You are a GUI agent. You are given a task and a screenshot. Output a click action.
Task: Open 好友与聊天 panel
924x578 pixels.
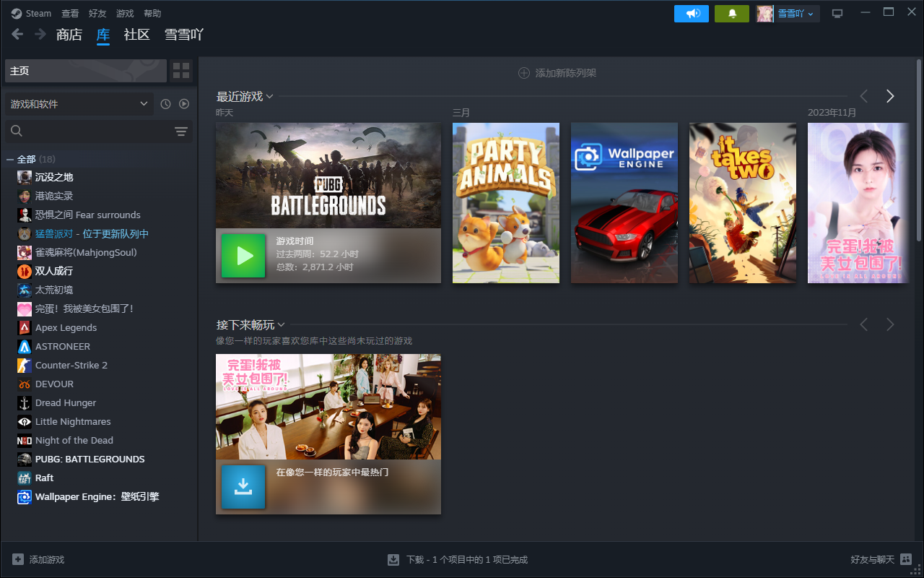[881, 560]
